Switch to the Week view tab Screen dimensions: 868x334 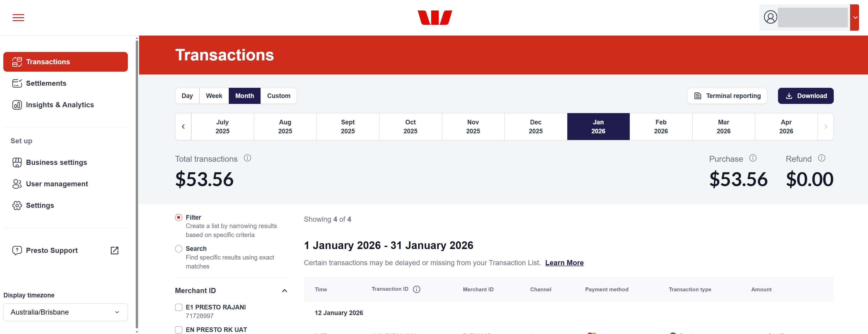214,96
